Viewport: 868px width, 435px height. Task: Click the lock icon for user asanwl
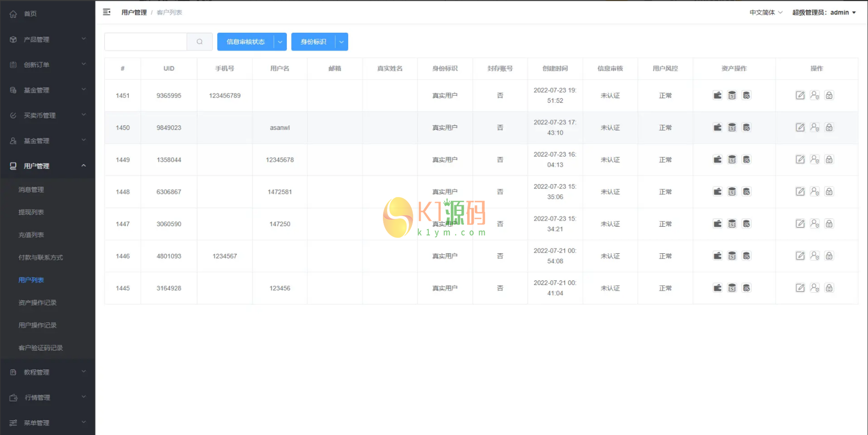(x=829, y=127)
